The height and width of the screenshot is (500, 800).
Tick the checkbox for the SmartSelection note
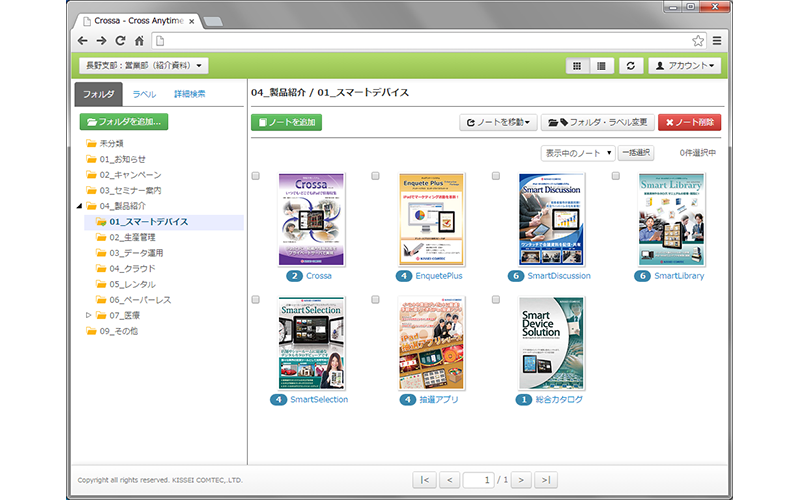pyautogui.click(x=256, y=300)
